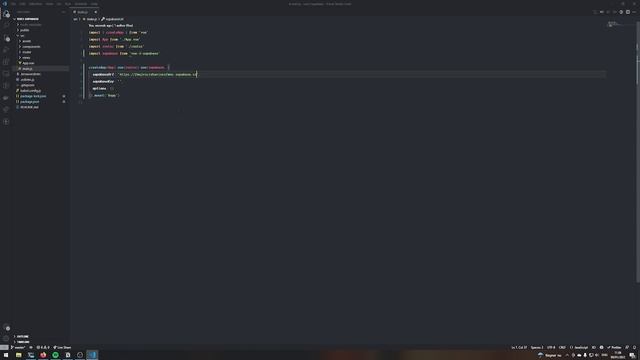Image resolution: width=640 pixels, height=360 pixels.
Task: Open Manage gear at activity bar bottom
Action: click(x=6, y=339)
